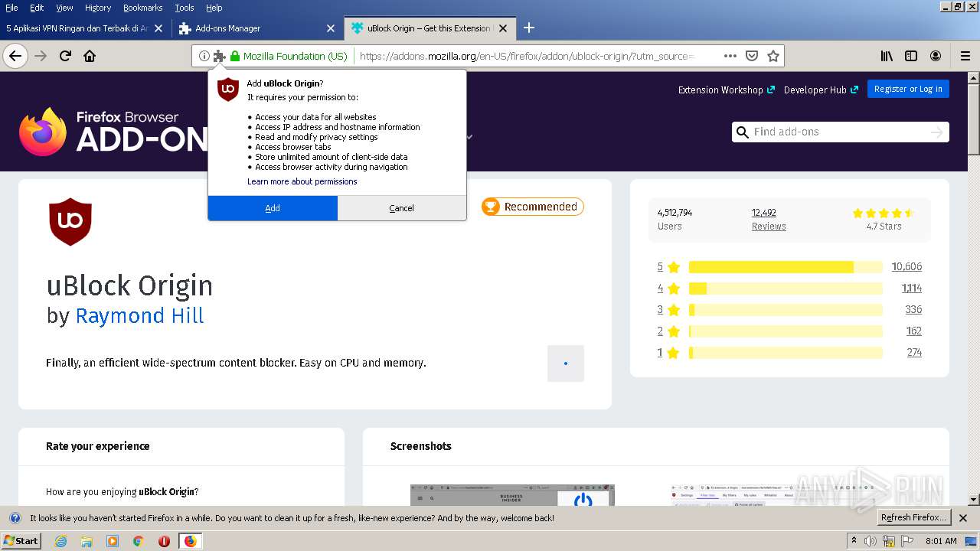Open the volume tray icon

click(x=871, y=541)
